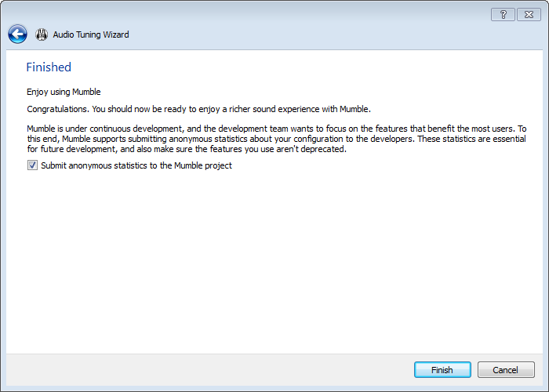Click the word 'Mumble' in 'richer sound experience with Mumble'
The height and width of the screenshot is (392, 549).
coord(354,109)
